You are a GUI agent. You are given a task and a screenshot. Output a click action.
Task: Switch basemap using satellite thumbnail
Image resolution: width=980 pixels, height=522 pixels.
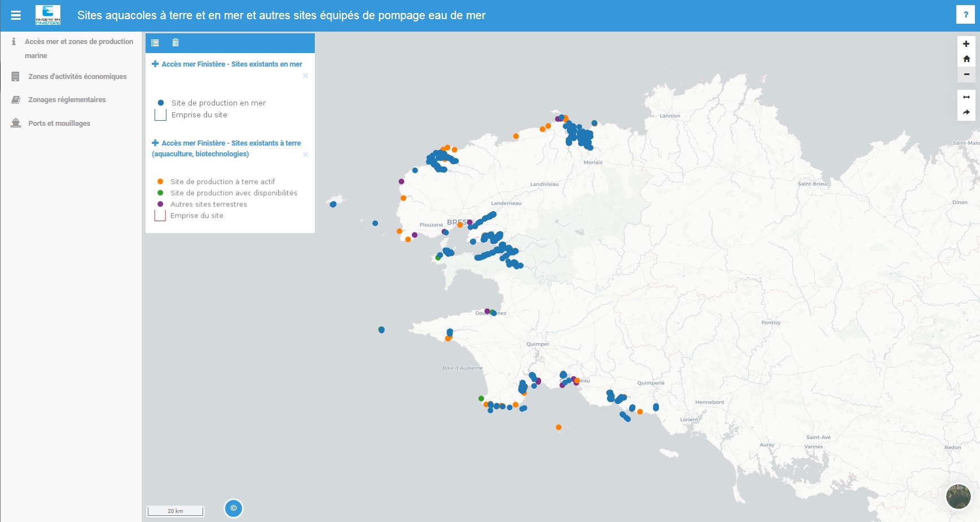click(957, 497)
